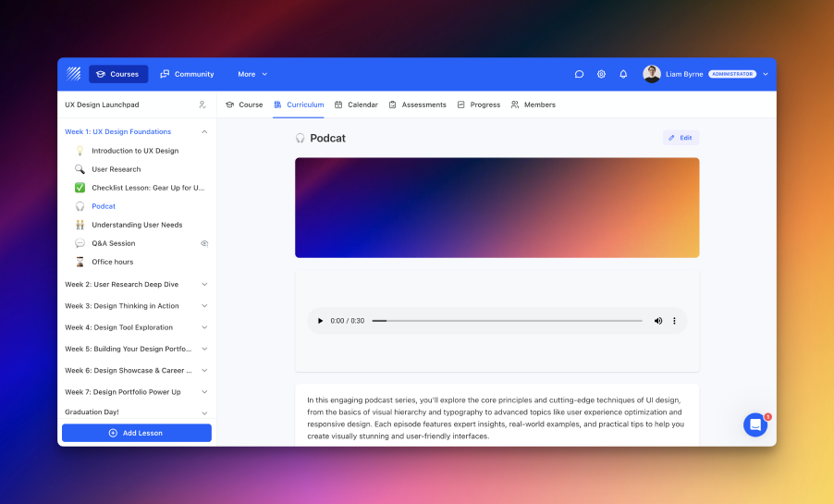Click the headphones icon beside Podcat in sidebar
Viewport: 834px width, 504px height.
80,206
